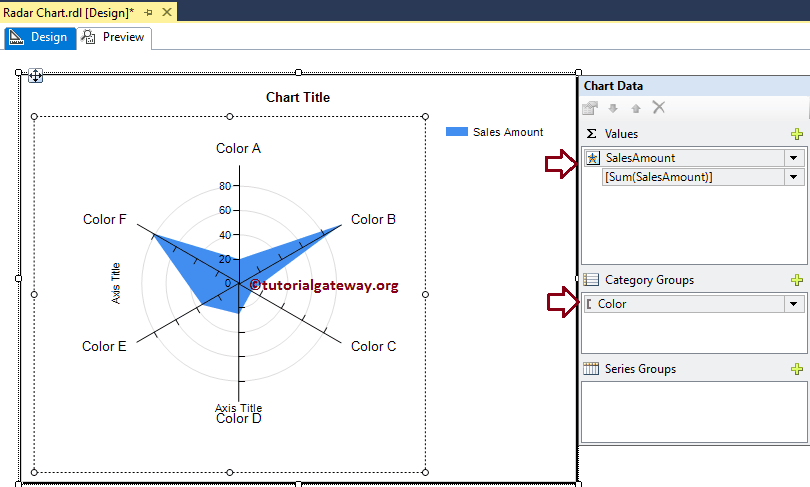Screen dimensions: 810x487
Task: Click the move up arrow in Chart Data
Action: click(x=636, y=108)
